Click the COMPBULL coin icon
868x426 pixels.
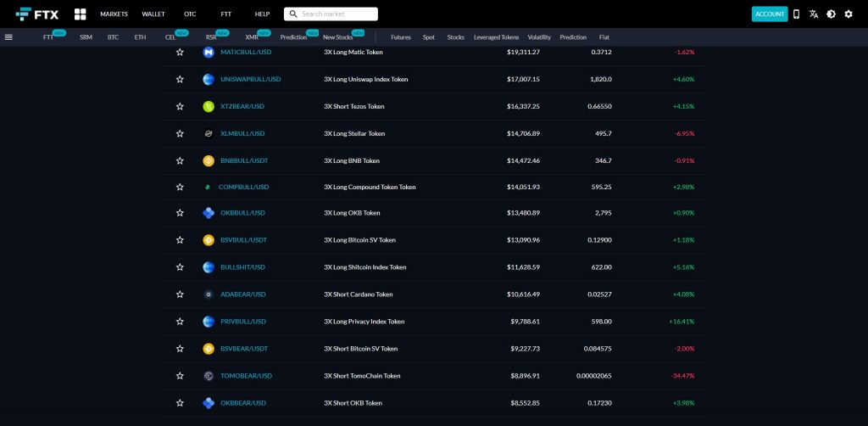tap(208, 188)
